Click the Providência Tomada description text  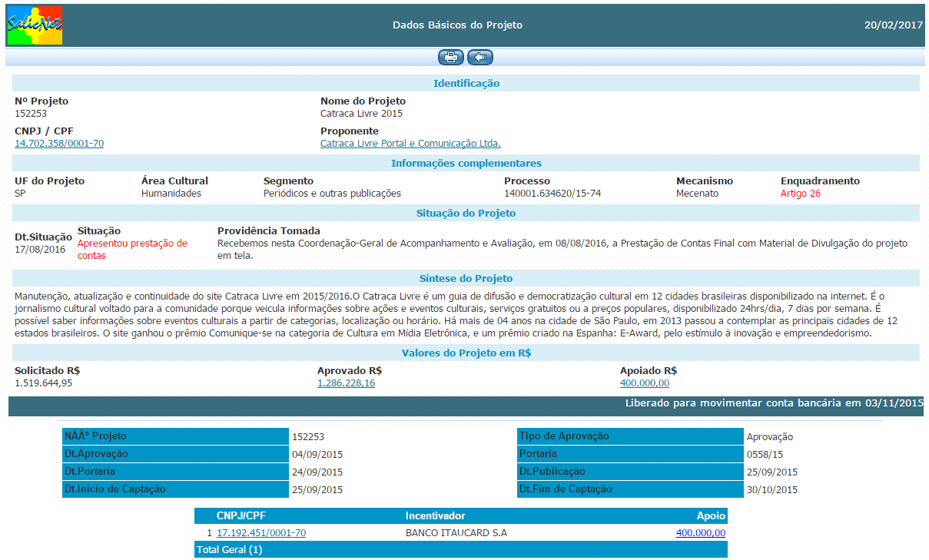(562, 250)
